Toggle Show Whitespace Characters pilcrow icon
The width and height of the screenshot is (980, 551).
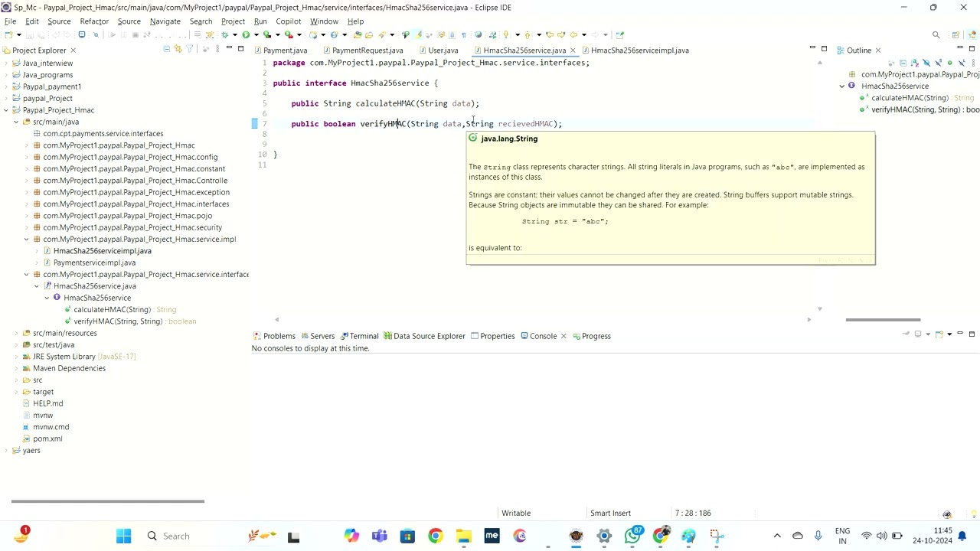tap(463, 34)
